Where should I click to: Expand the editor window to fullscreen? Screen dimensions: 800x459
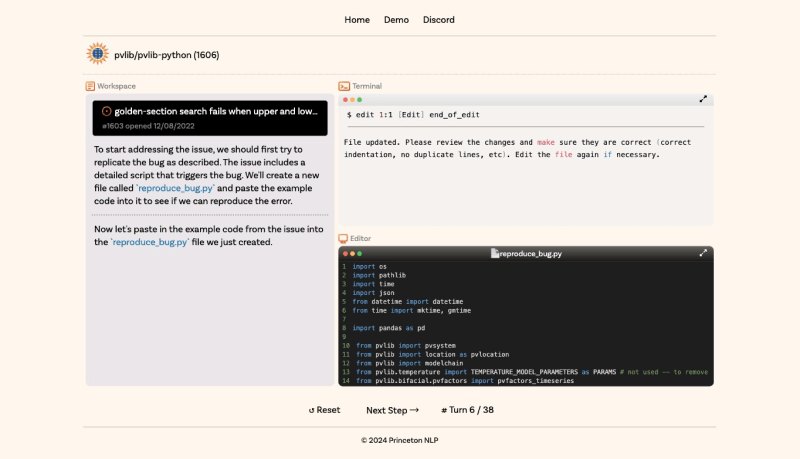tap(703, 253)
